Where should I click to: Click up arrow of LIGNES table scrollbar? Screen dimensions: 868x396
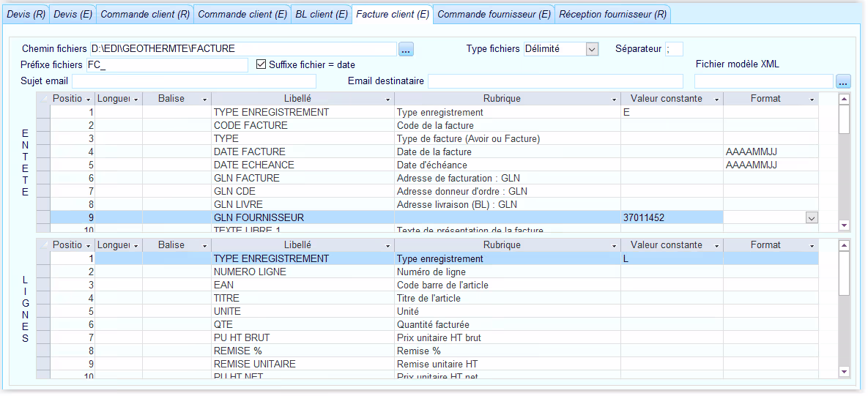[844, 245]
